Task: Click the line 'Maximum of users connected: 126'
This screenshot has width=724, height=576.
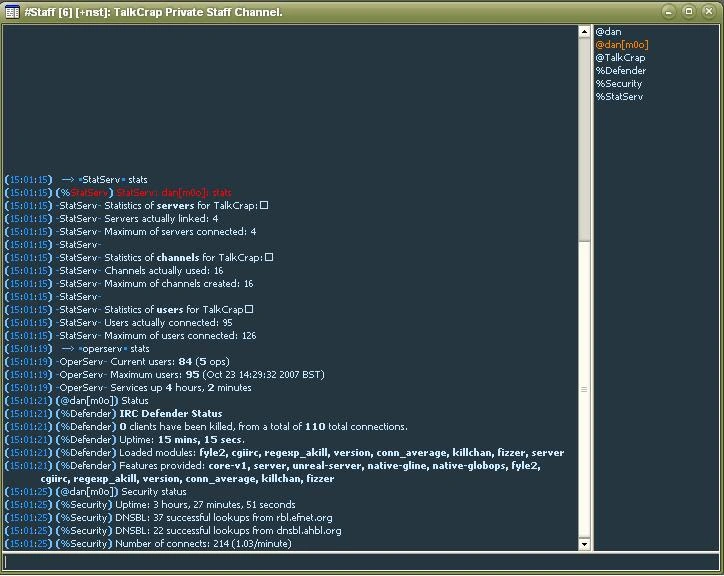Action: [131, 335]
